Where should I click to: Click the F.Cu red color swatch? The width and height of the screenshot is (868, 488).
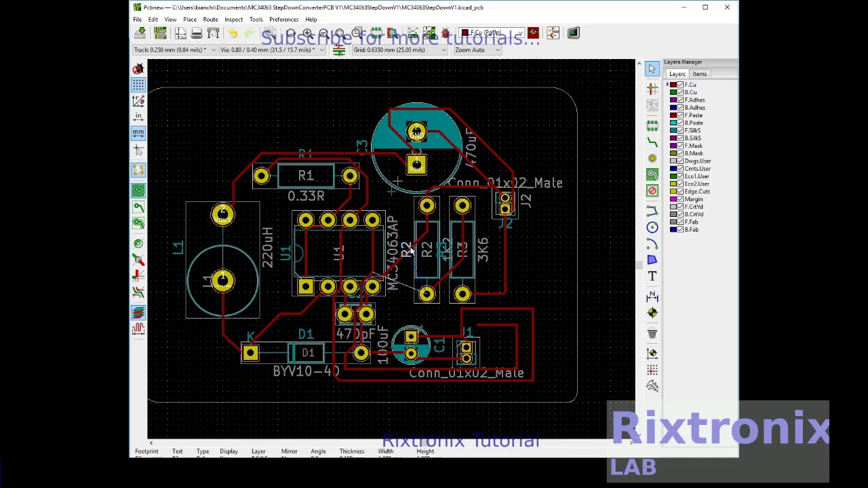(x=673, y=85)
